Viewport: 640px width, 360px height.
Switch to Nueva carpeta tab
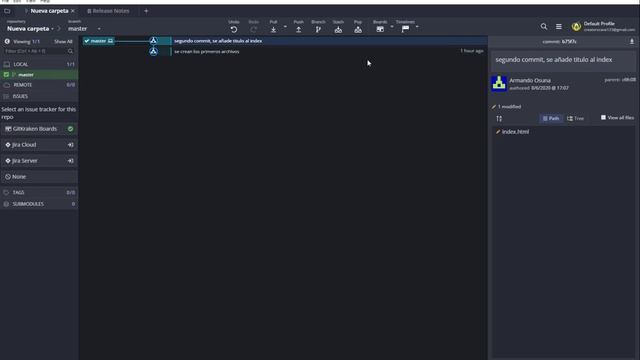point(49,11)
